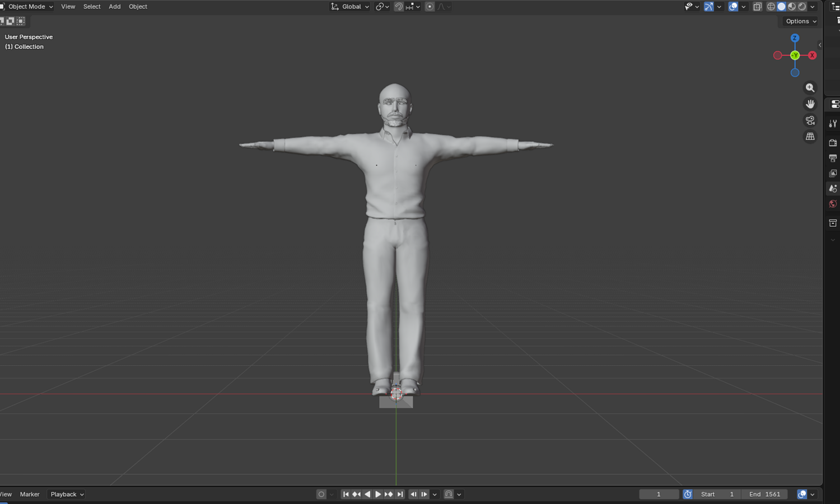
Task: Toggle viewport gizmos display
Action: (709, 7)
